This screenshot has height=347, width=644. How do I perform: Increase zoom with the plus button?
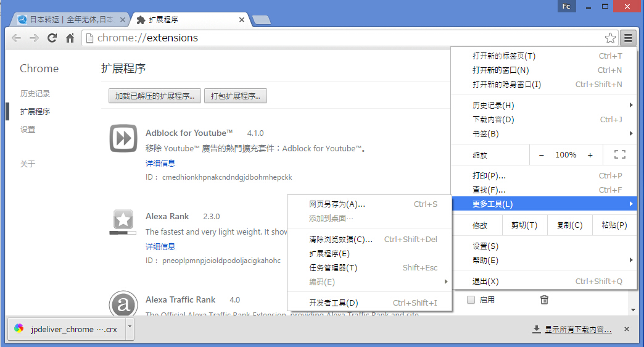point(590,155)
